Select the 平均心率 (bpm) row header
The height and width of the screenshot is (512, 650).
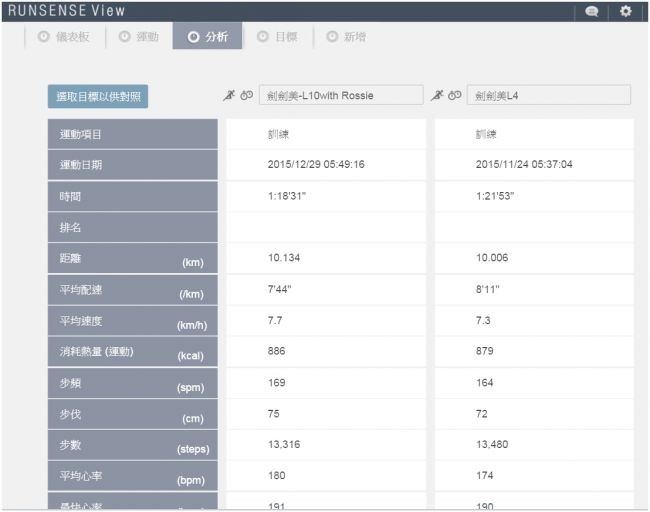[133, 476]
